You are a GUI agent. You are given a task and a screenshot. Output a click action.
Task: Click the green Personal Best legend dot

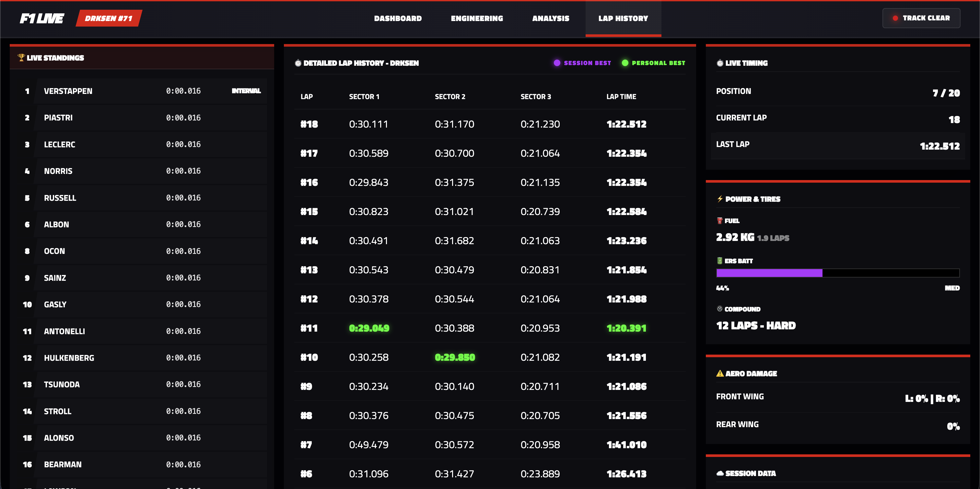click(x=625, y=63)
